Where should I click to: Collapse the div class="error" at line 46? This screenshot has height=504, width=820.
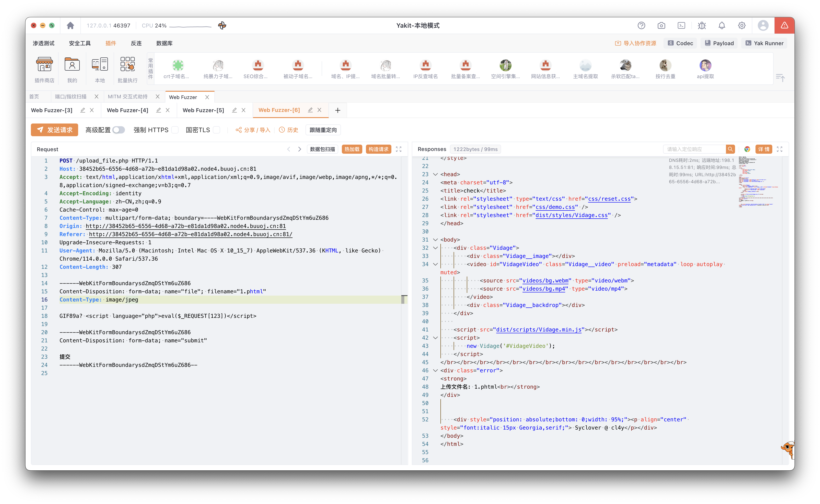435,370
